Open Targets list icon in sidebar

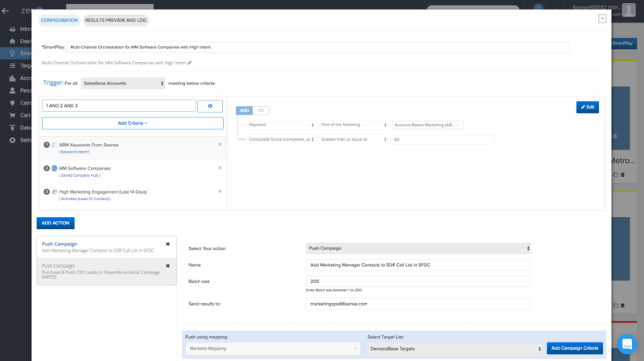pos(12,66)
